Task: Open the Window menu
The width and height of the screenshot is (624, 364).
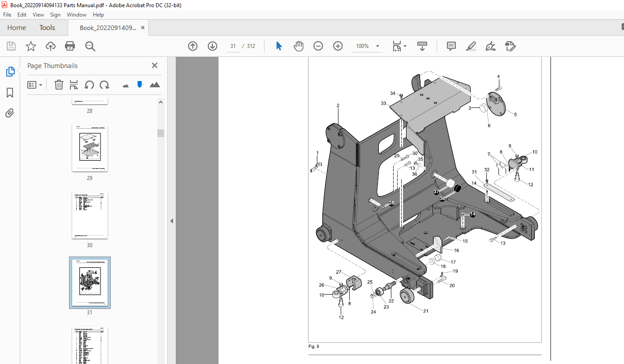Action: (77, 15)
